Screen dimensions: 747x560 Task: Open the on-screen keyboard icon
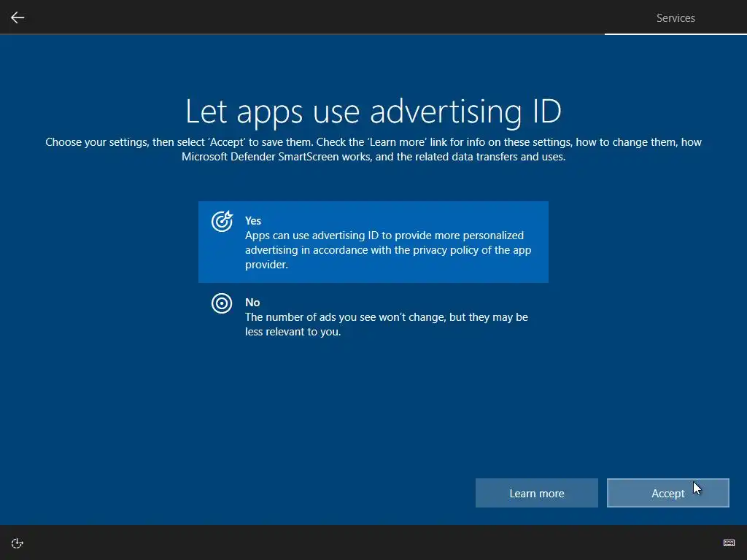point(729,542)
